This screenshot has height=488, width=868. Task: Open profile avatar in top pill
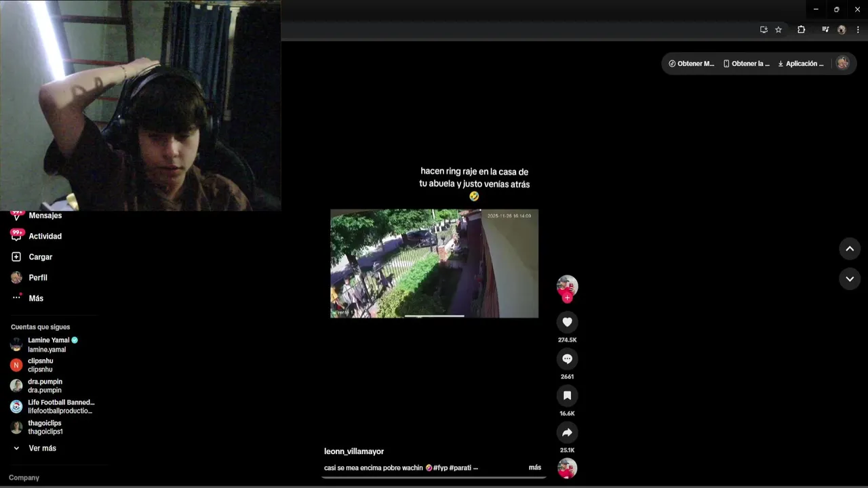tap(842, 63)
